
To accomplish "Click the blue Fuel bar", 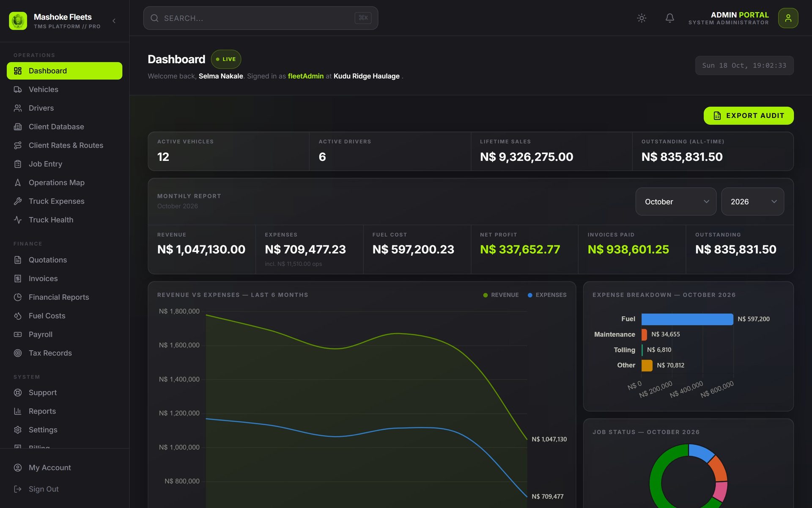I will [x=687, y=319].
